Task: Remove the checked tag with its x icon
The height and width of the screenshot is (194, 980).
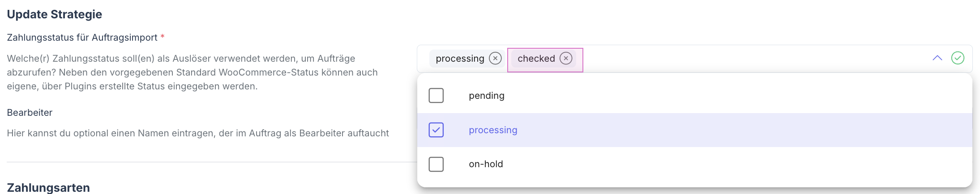Action: point(566,59)
